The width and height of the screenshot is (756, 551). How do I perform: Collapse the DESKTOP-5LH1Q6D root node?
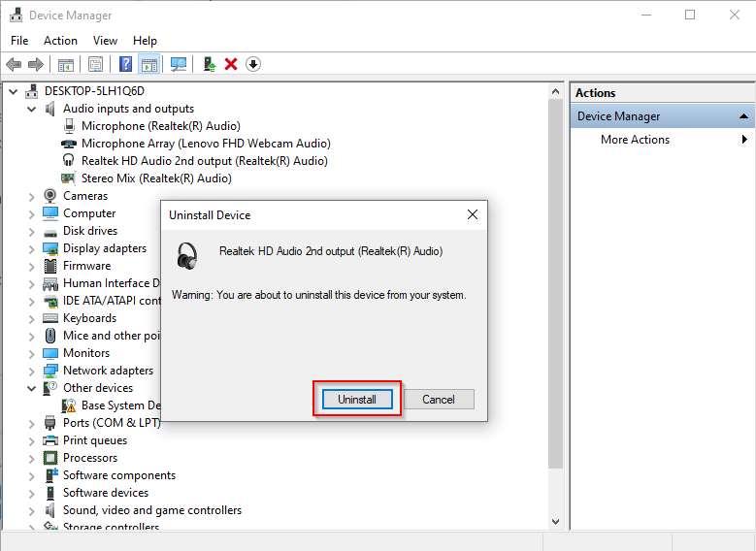pyautogui.click(x=14, y=91)
